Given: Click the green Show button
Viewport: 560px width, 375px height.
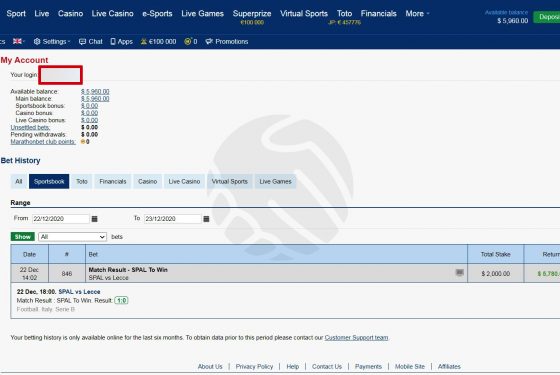Looking at the screenshot, I should (22, 237).
